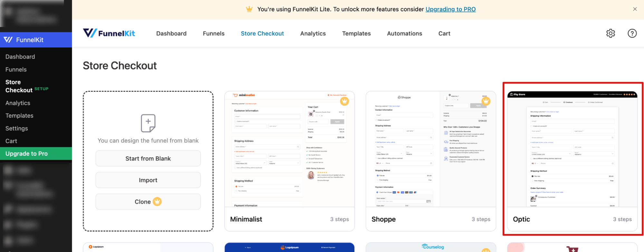Open the Templates tab in top navigation
This screenshot has height=252, width=644.
pos(356,33)
